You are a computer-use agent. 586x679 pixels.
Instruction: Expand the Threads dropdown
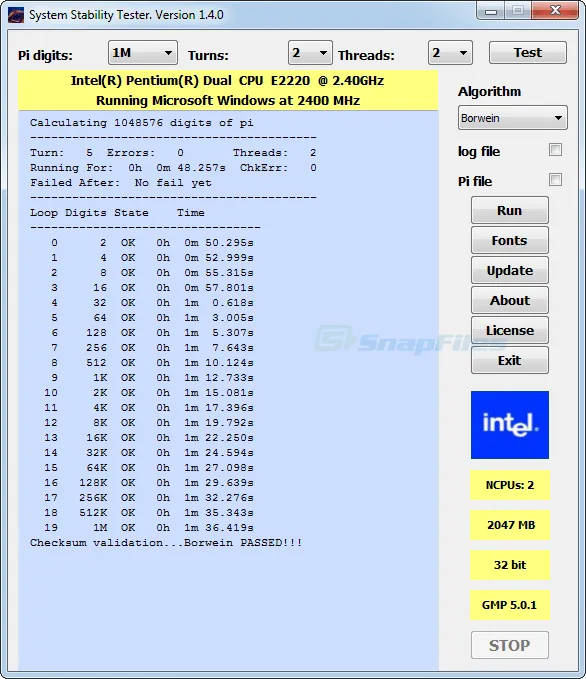coord(450,53)
